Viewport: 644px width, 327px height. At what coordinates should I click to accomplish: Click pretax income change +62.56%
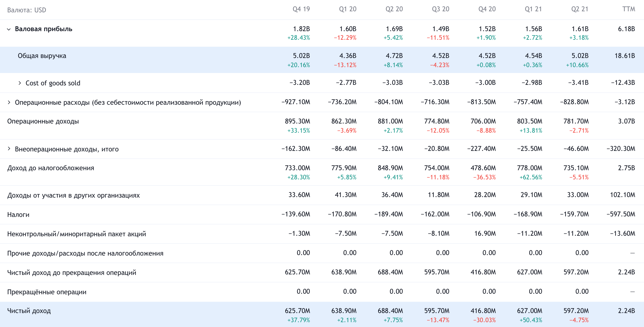(x=531, y=177)
